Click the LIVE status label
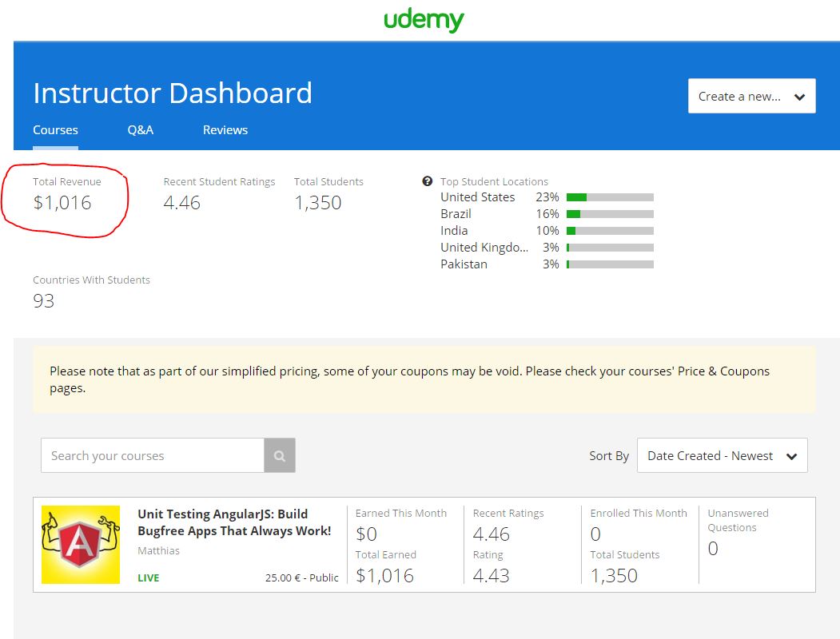The width and height of the screenshot is (840, 639). pyautogui.click(x=149, y=578)
